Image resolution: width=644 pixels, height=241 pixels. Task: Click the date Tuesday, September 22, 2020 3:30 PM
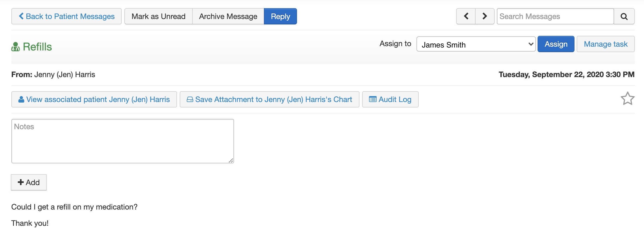[566, 74]
